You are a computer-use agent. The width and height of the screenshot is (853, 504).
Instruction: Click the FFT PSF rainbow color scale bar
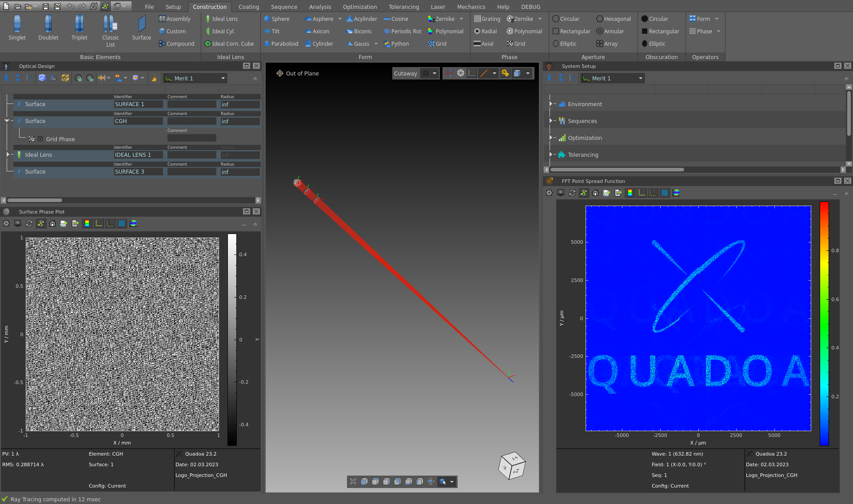click(x=824, y=324)
